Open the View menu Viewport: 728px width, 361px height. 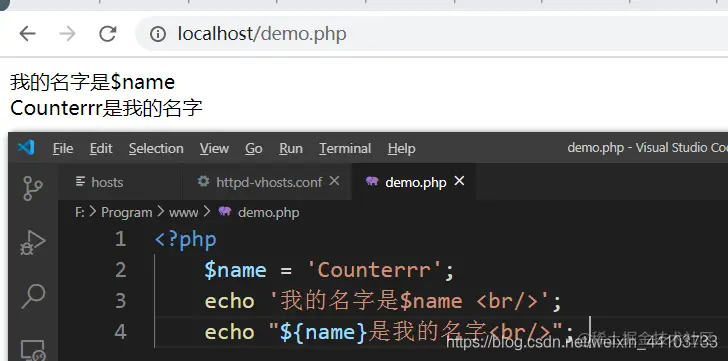tap(214, 148)
